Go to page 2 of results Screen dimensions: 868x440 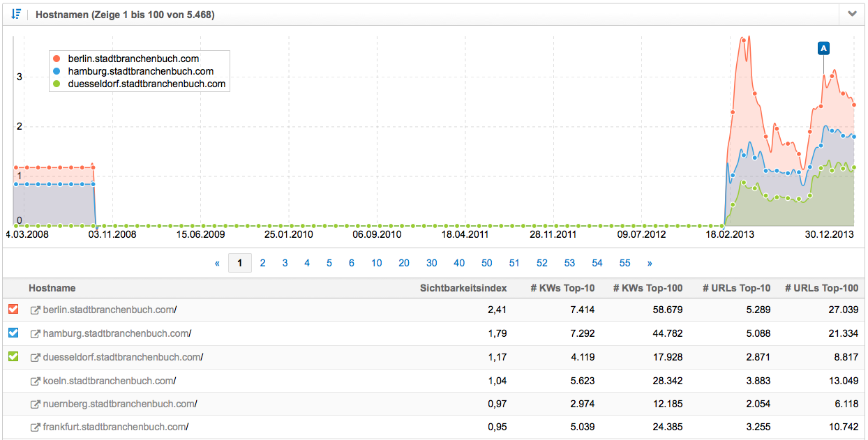coord(262,263)
